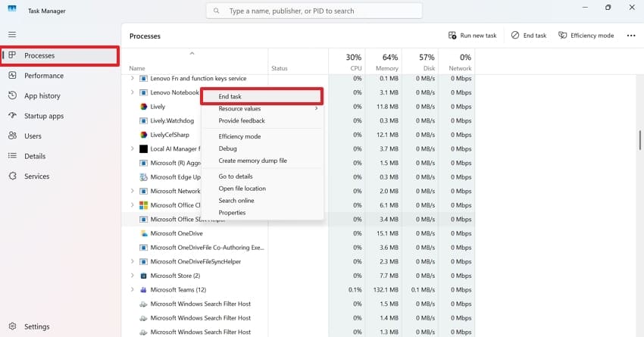Select End task in the context menu
Screen dimensions: 644x337
click(262, 96)
